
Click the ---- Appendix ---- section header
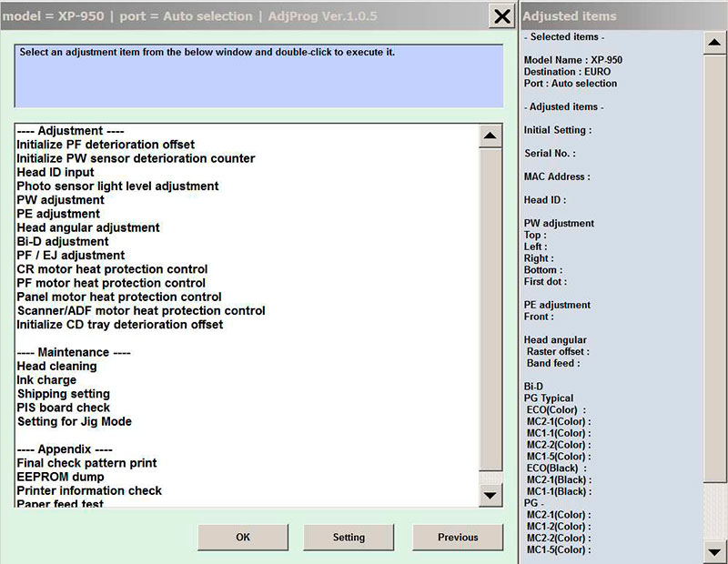pyautogui.click(x=65, y=449)
